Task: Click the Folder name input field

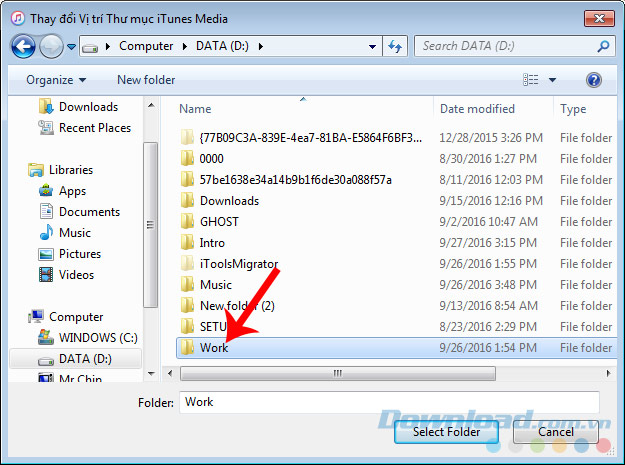Action: click(389, 402)
